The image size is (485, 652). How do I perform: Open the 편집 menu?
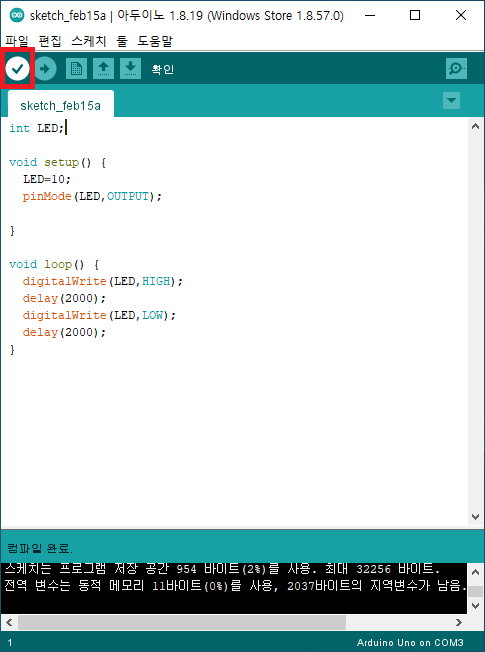click(50, 41)
